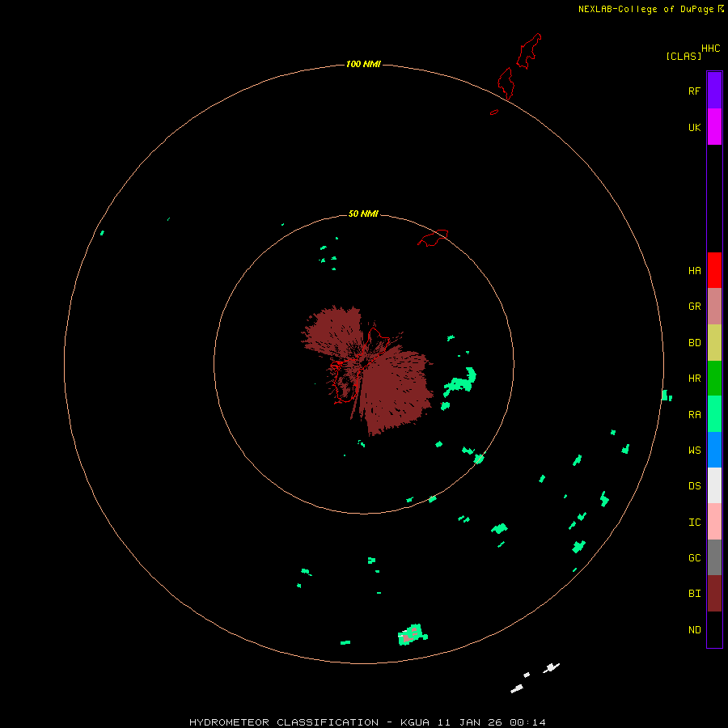Click the IC legend label
Viewport: 728px width, 728px height.
click(x=694, y=523)
